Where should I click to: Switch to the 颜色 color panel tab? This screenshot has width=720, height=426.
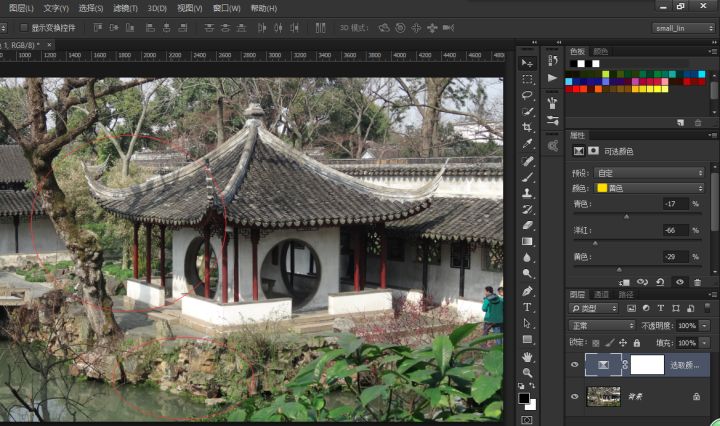click(601, 51)
